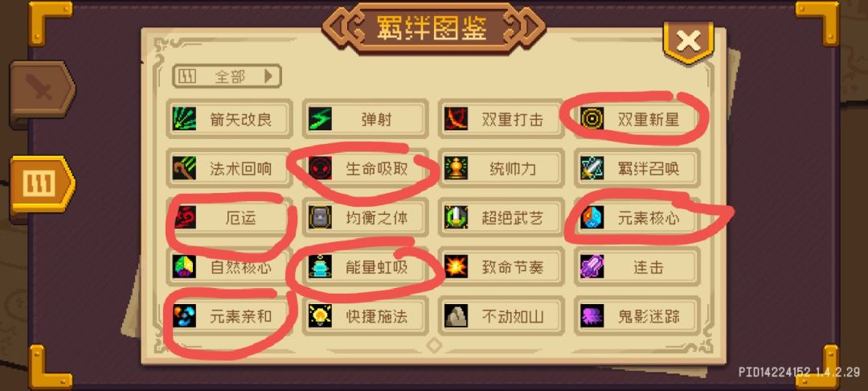The height and width of the screenshot is (391, 868).
Task: Select the 元素亲和 bond entry
Action: pos(229,315)
